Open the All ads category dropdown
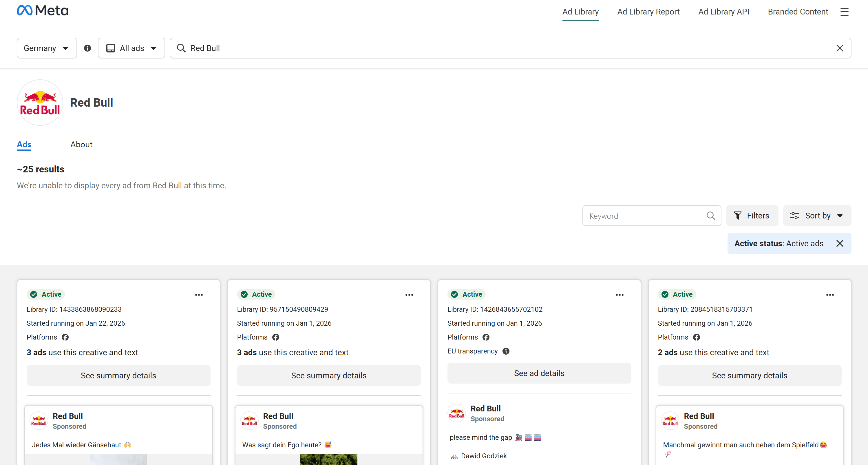The width and height of the screenshot is (868, 465). pyautogui.click(x=131, y=48)
